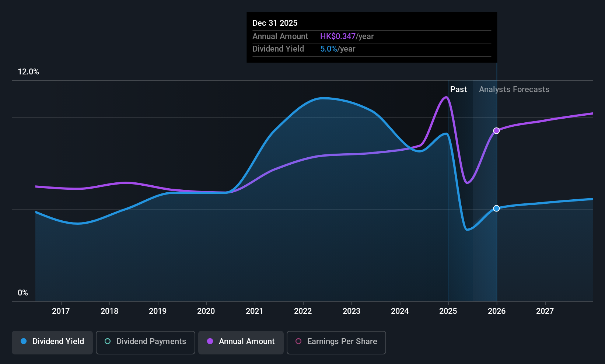
Task: Click the 2027 x-axis label
Action: (545, 311)
